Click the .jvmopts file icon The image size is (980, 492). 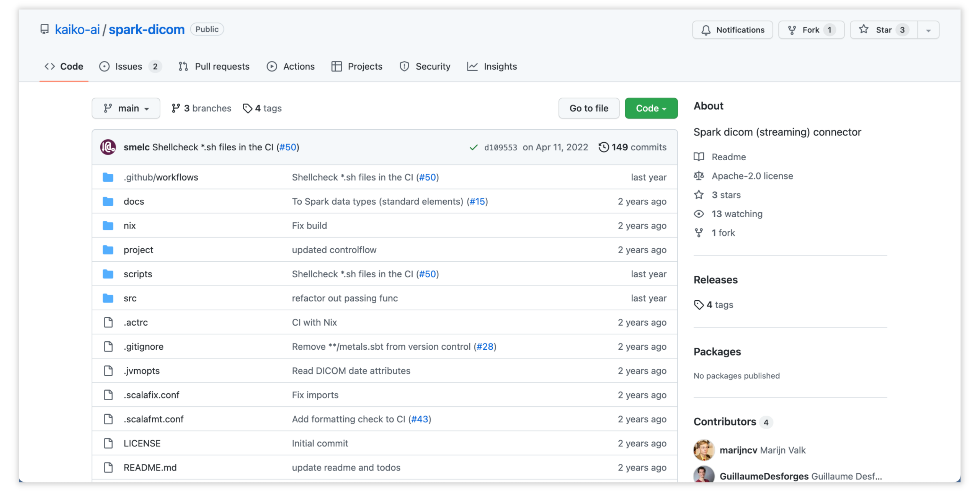[x=108, y=370]
